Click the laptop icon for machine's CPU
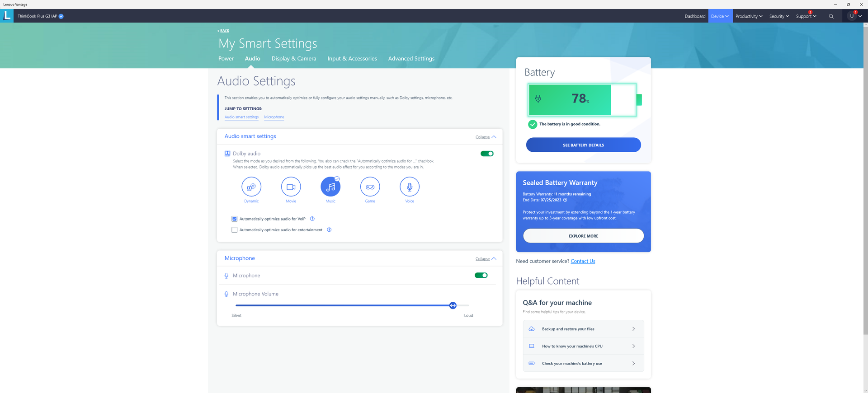868x393 pixels. [x=532, y=346]
